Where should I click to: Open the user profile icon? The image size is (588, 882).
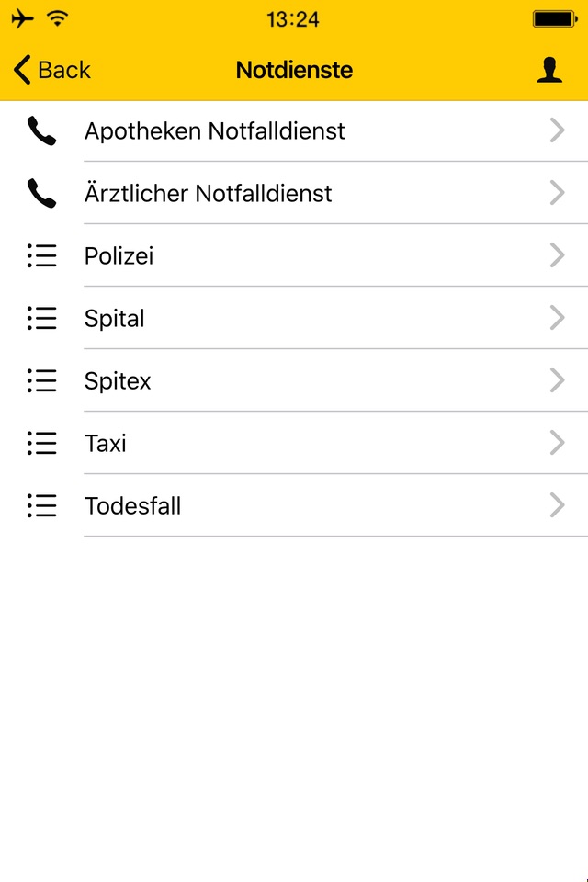[549, 71]
